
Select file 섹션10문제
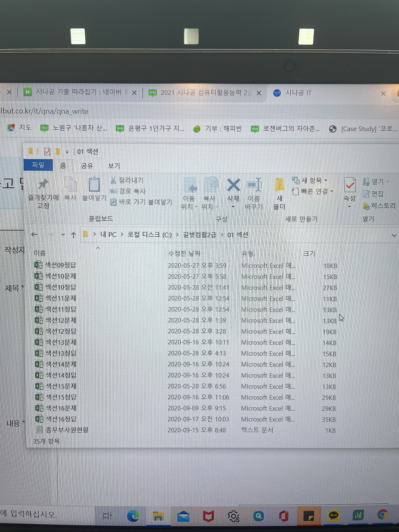pos(55,276)
